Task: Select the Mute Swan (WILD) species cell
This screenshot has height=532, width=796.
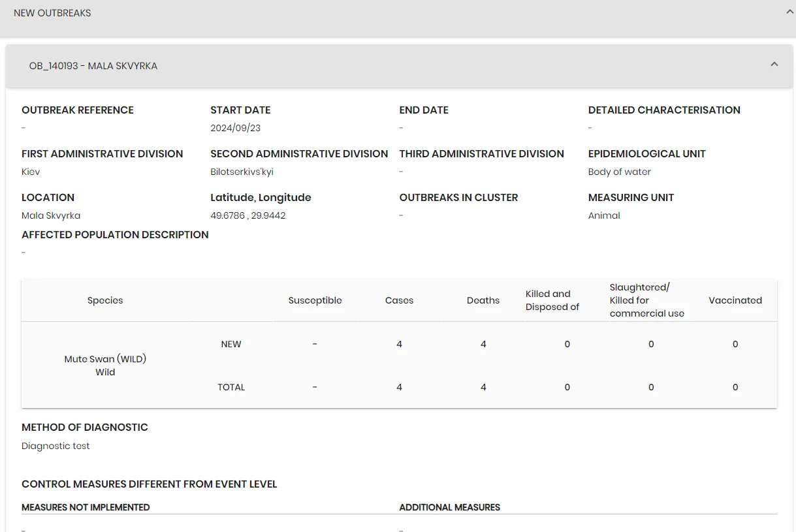Action: (x=105, y=366)
